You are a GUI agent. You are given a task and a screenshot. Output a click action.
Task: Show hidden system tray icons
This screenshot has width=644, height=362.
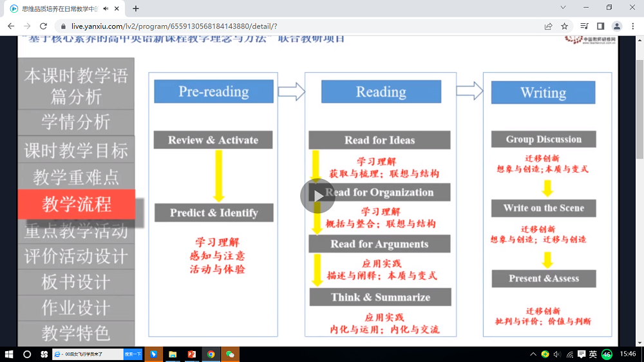(533, 354)
